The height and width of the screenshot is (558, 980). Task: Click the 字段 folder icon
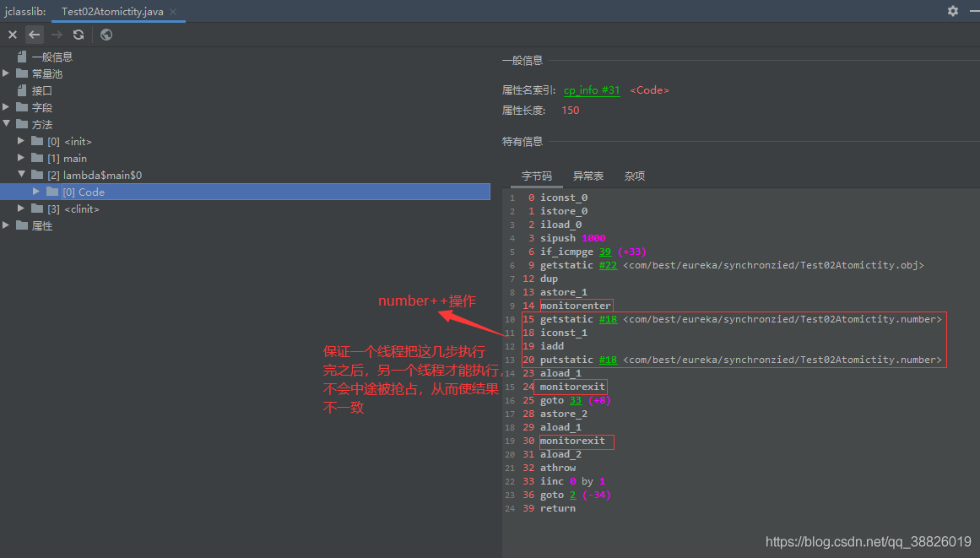click(x=22, y=107)
